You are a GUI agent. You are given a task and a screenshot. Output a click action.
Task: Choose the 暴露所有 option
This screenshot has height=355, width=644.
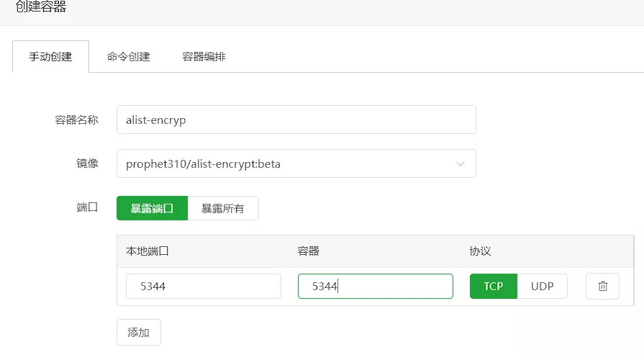point(223,208)
